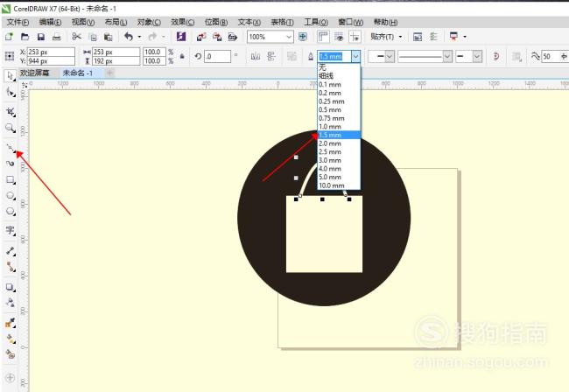Paste from clipboard

pyautogui.click(x=109, y=37)
